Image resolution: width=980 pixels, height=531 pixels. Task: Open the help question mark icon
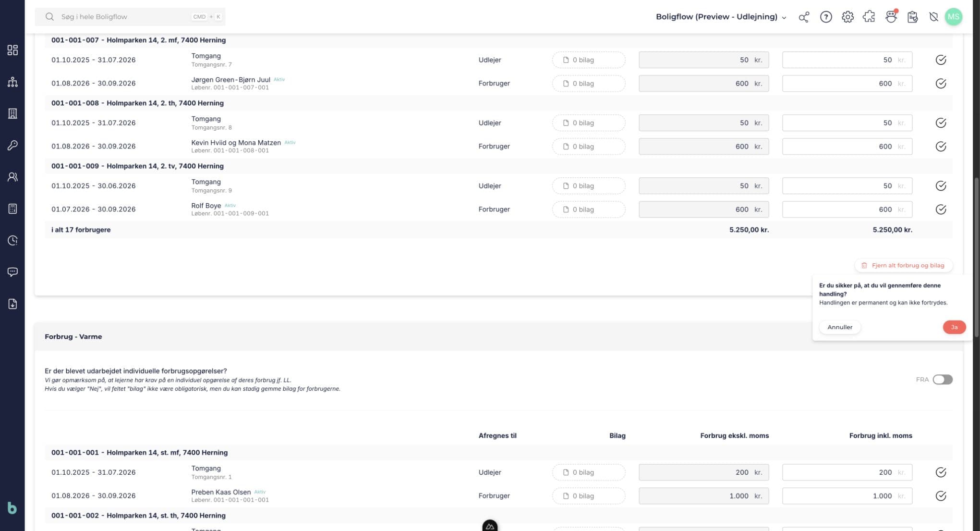826,17
